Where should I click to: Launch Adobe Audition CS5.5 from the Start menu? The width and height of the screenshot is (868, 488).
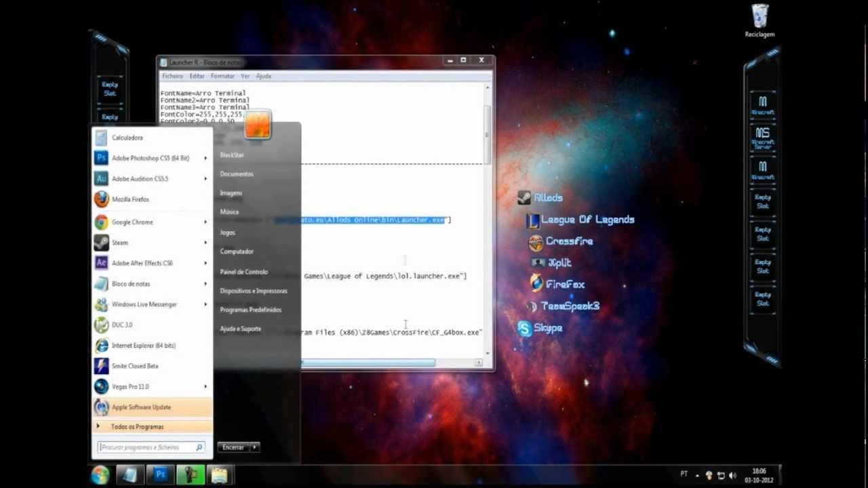152,178
